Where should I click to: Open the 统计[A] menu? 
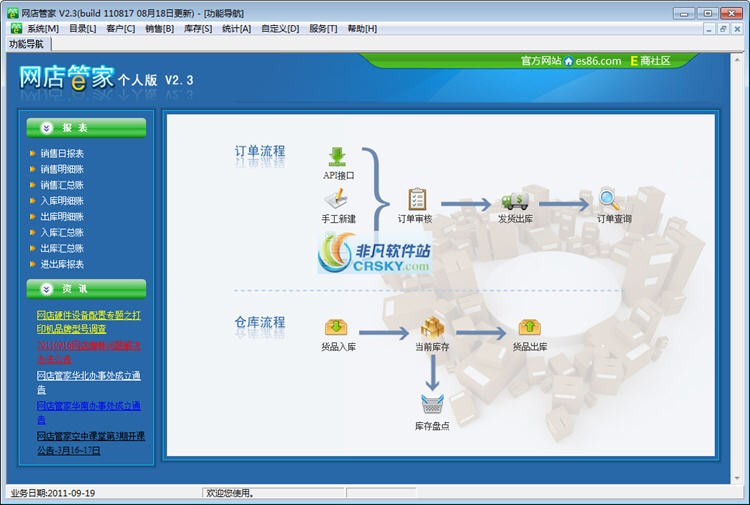(x=236, y=29)
